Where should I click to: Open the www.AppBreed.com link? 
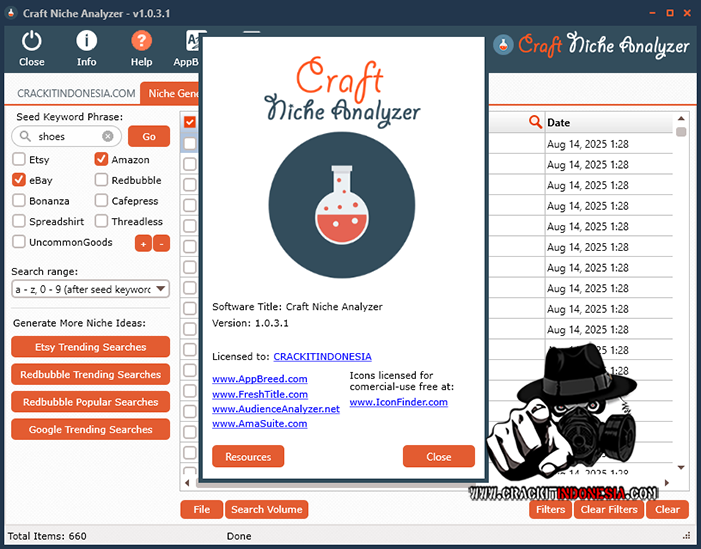259,379
